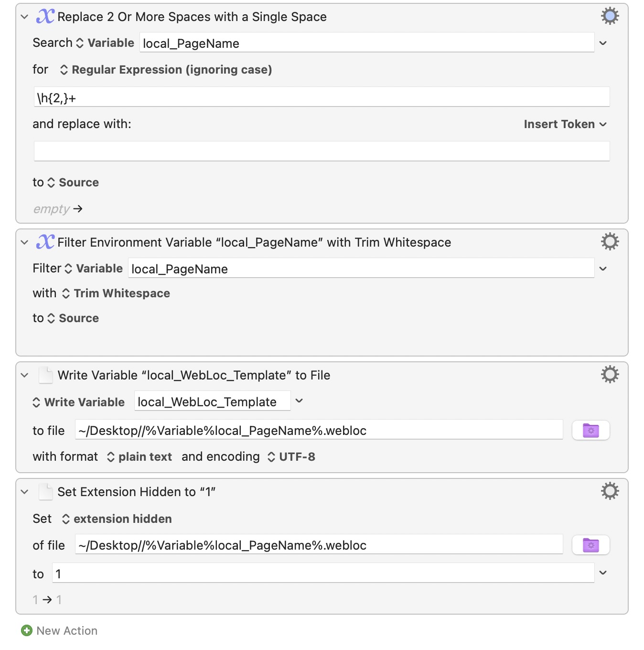Choose file via folder icon in Write Variable
Screen dimensions: 644x650
pos(590,431)
